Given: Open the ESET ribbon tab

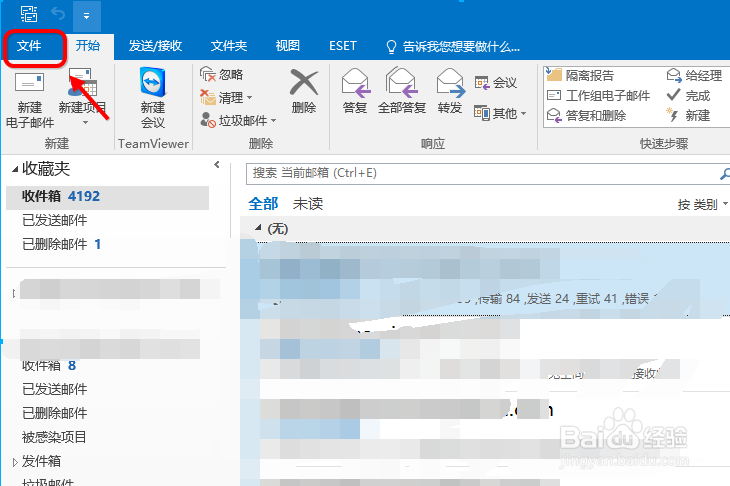Looking at the screenshot, I should pyautogui.click(x=343, y=46).
